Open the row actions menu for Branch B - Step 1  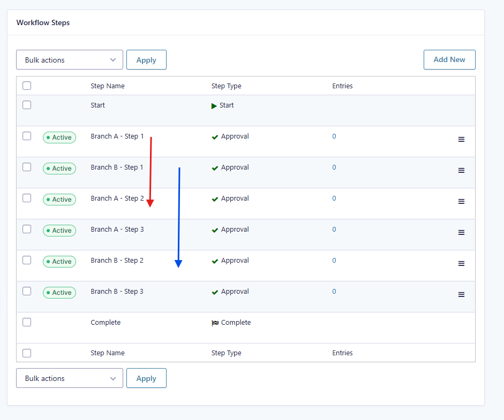[461, 170]
